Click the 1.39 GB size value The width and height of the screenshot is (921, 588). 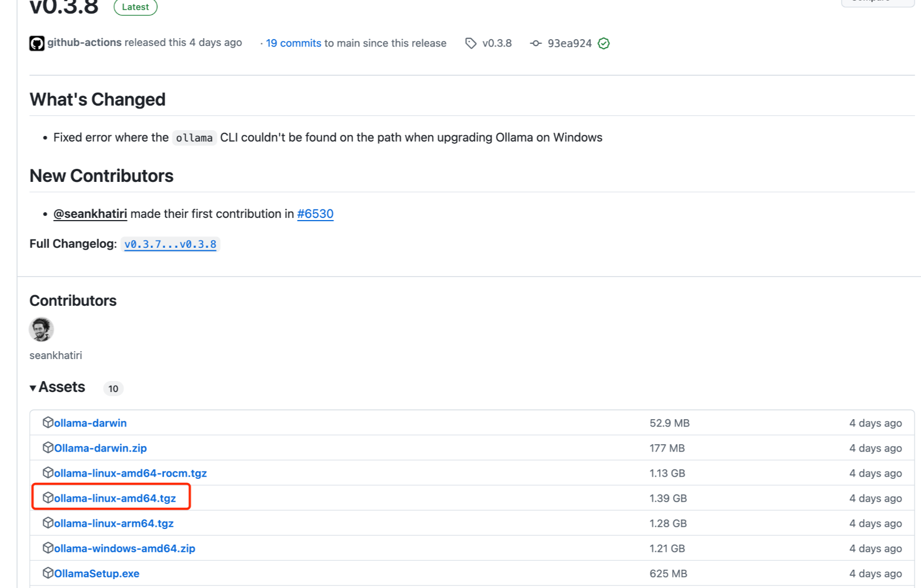(x=668, y=498)
